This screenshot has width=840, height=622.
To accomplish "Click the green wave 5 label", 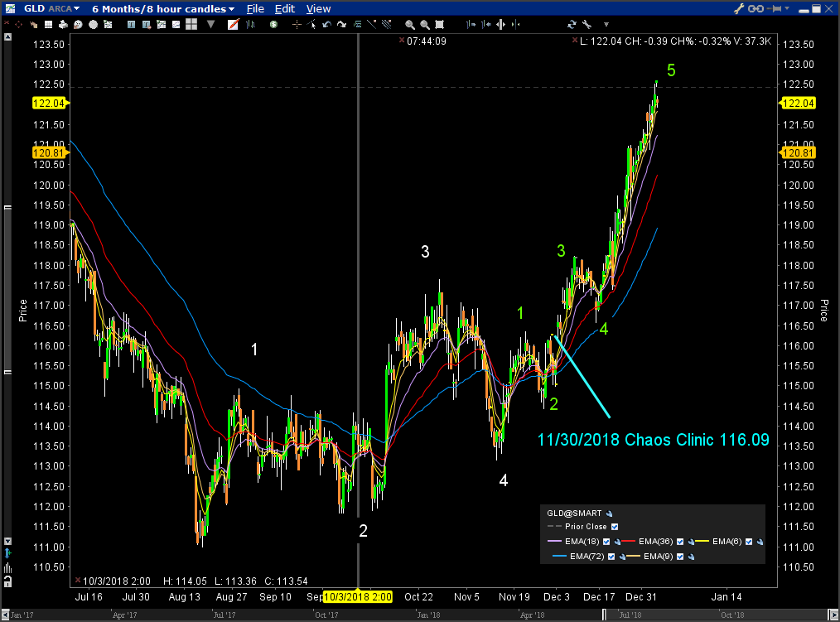I will [671, 70].
